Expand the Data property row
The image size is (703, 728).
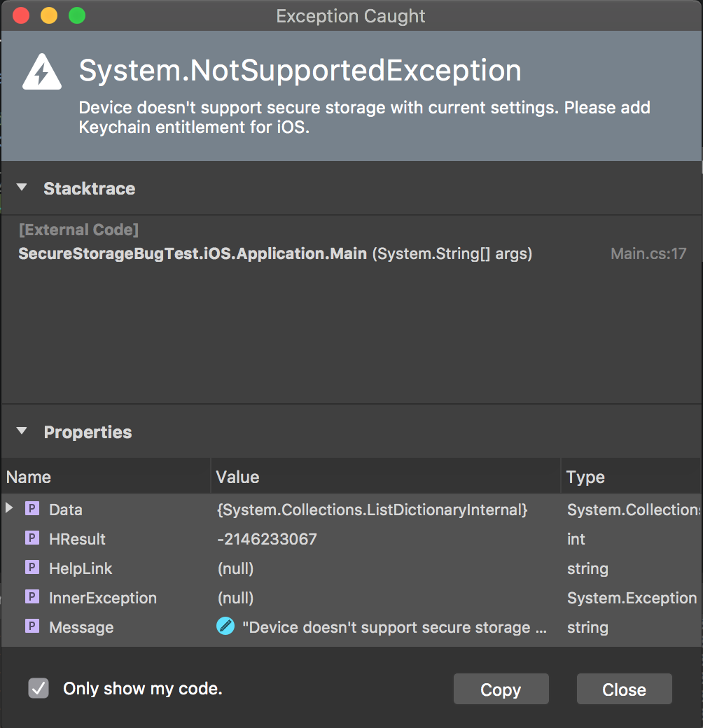(9, 510)
